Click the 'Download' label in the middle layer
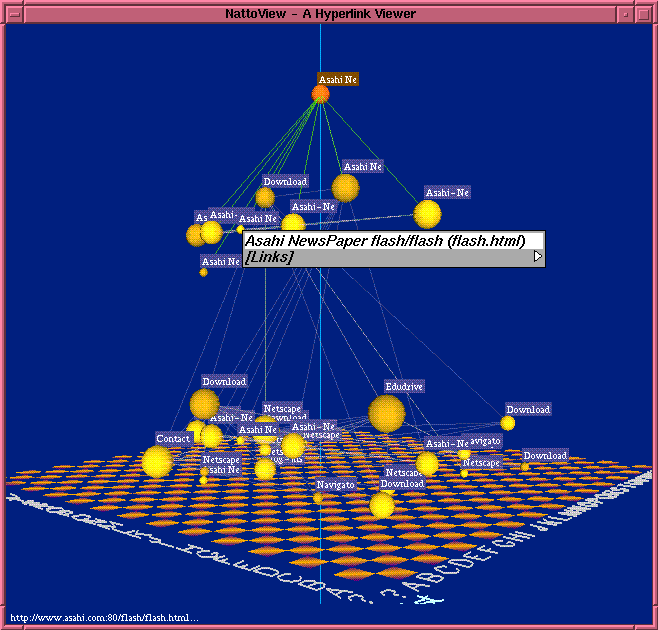 285,181
